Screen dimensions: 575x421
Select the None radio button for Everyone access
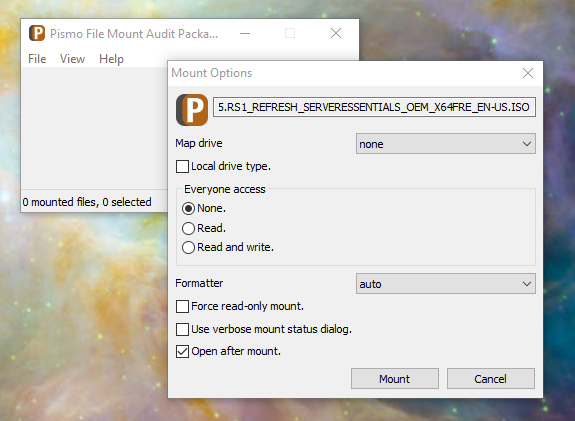[x=188, y=209]
